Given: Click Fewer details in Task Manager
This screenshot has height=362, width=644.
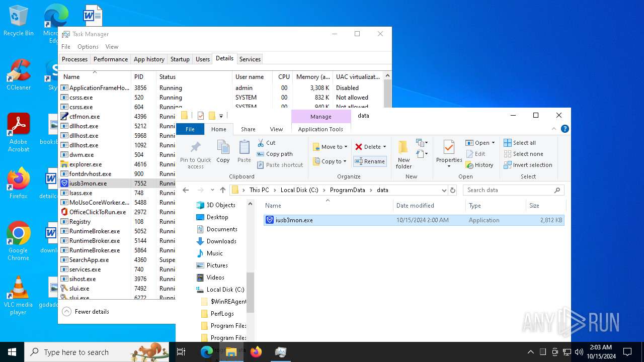Looking at the screenshot, I should (x=86, y=312).
